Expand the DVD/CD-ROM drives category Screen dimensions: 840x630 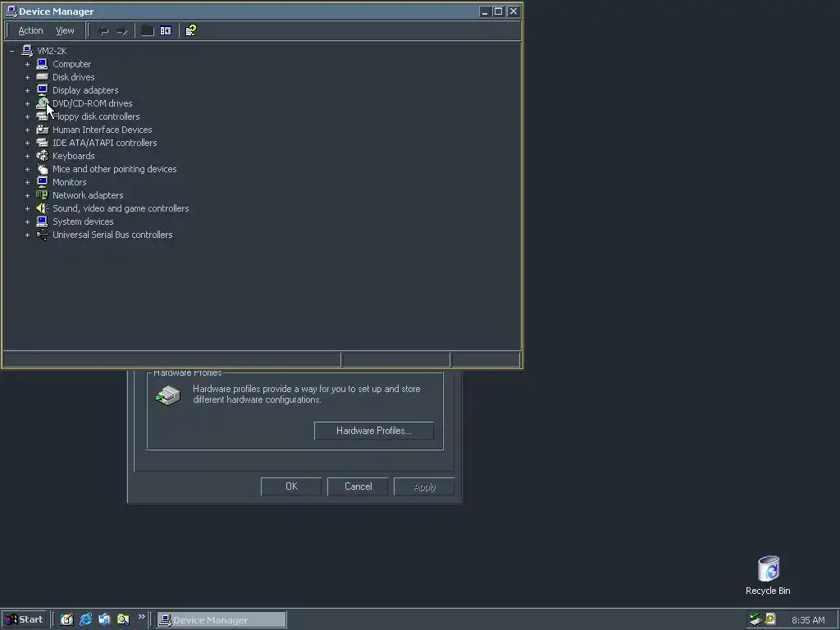tap(27, 103)
